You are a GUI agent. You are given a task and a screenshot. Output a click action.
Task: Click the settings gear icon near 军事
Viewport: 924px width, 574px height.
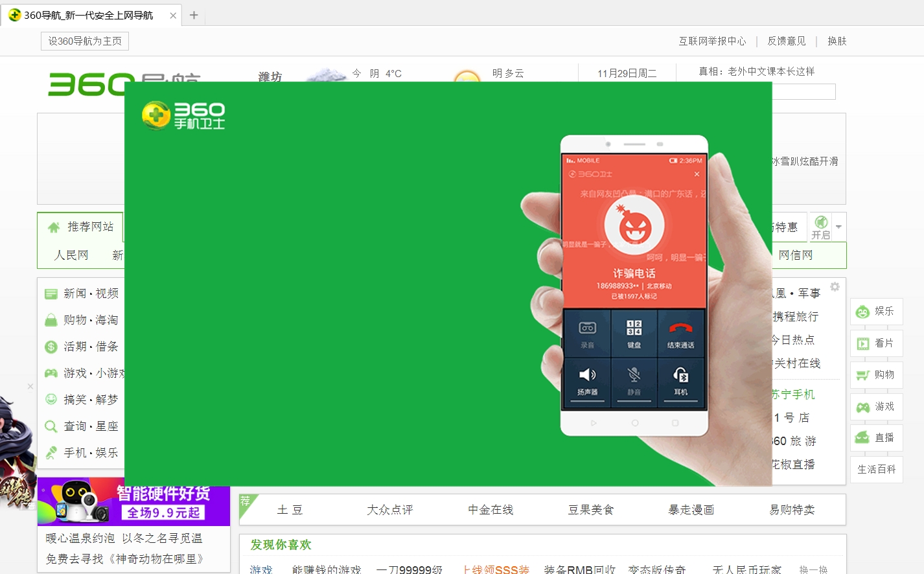(x=835, y=286)
